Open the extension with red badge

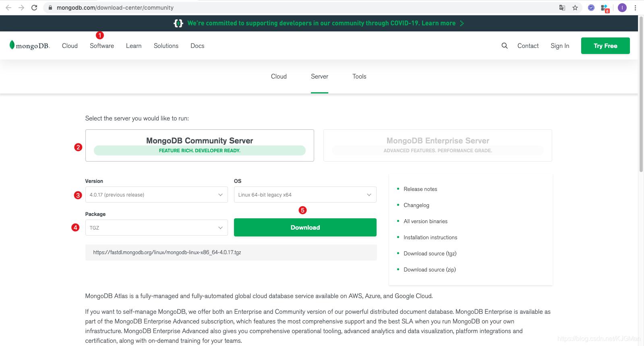click(605, 8)
